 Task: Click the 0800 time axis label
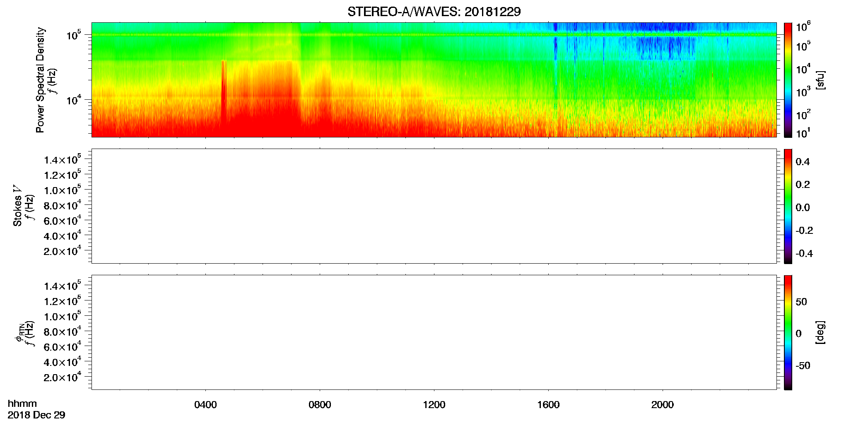[x=320, y=405]
